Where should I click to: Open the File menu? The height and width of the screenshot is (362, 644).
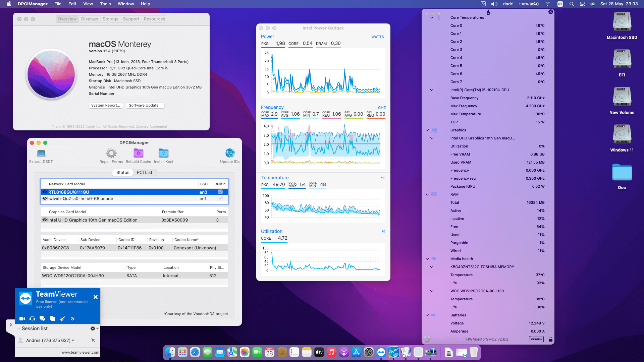58,4
